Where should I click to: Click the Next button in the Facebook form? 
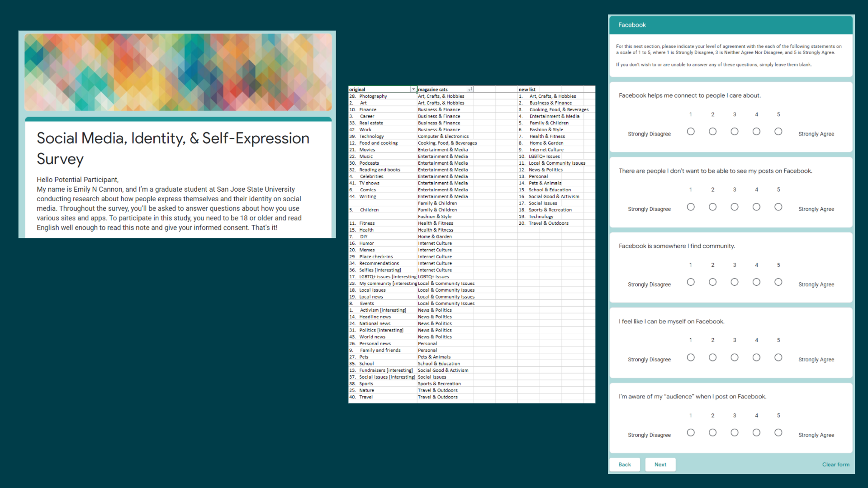pos(660,464)
